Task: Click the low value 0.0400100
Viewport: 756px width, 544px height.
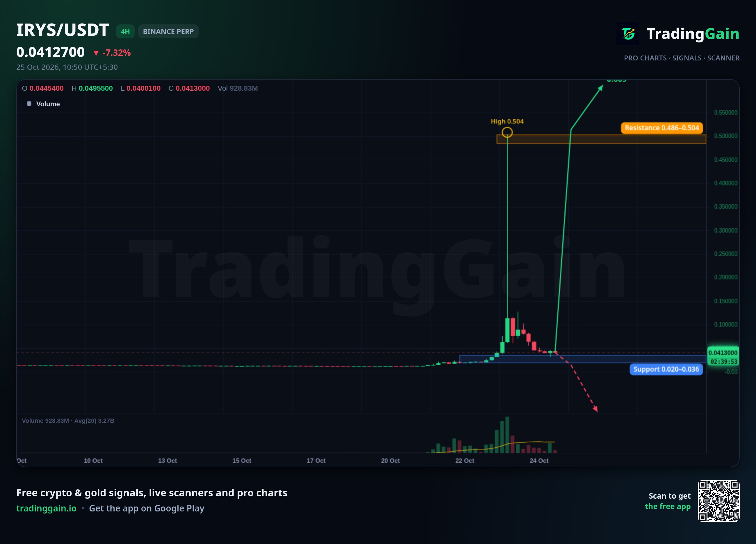Action: 143,88
